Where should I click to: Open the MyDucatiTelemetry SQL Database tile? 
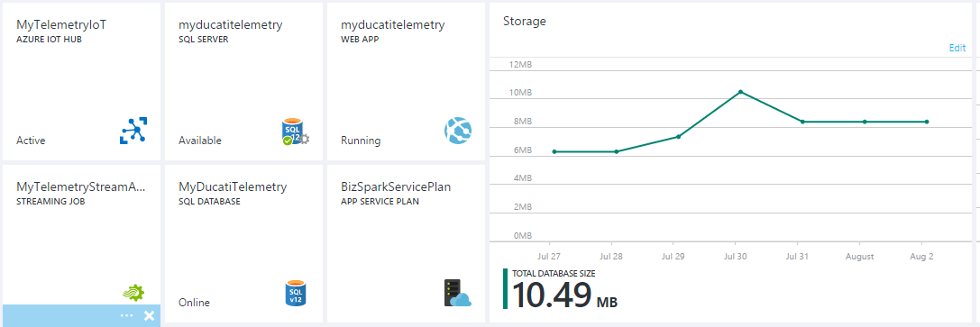click(x=243, y=243)
